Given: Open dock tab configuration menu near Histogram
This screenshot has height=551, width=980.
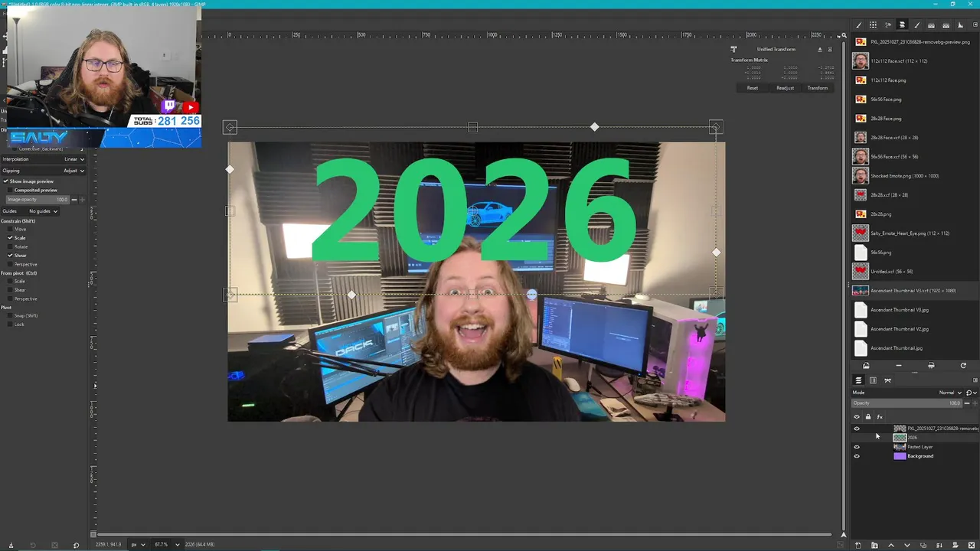Looking at the screenshot, I should click(975, 25).
